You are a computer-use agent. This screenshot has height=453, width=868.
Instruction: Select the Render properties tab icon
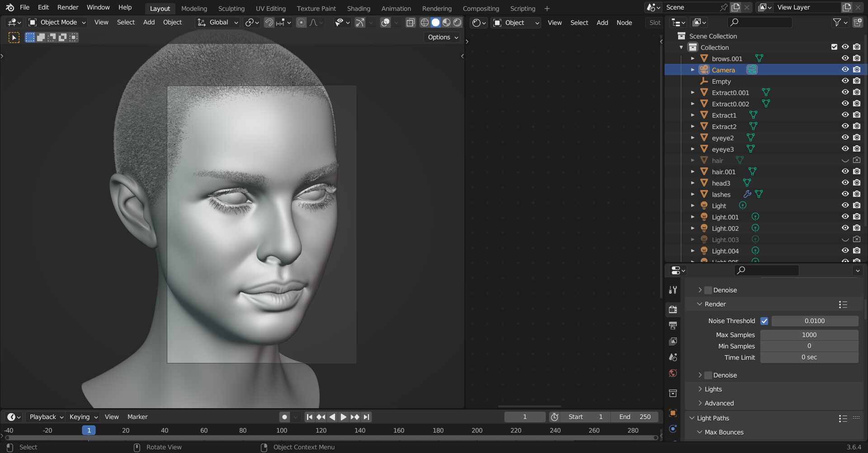click(673, 310)
